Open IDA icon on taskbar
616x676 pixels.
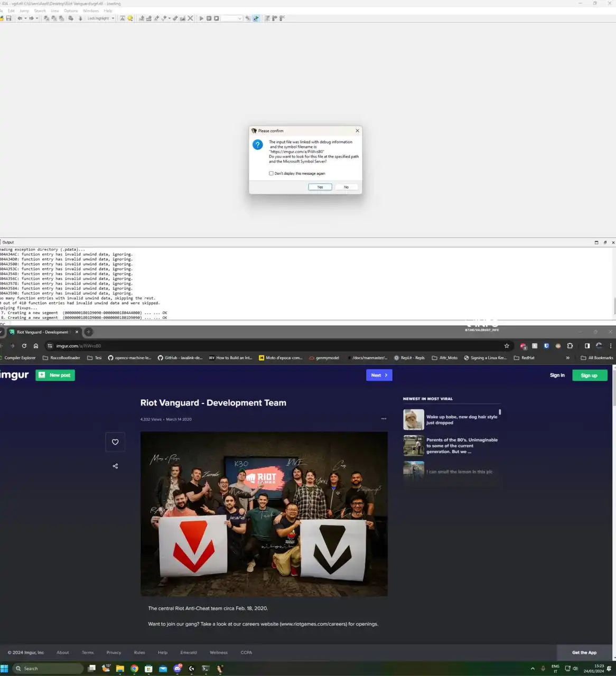pyautogui.click(x=220, y=669)
